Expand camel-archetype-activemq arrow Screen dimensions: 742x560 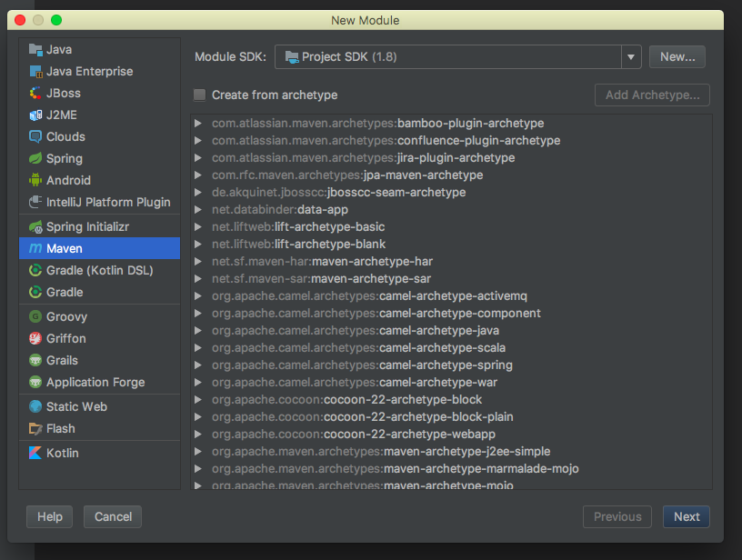(x=198, y=296)
